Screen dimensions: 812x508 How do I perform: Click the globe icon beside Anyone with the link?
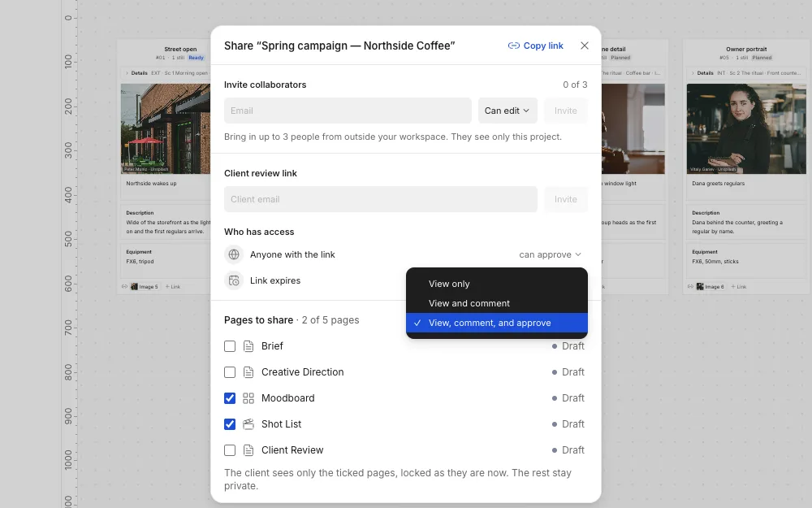pyautogui.click(x=234, y=254)
